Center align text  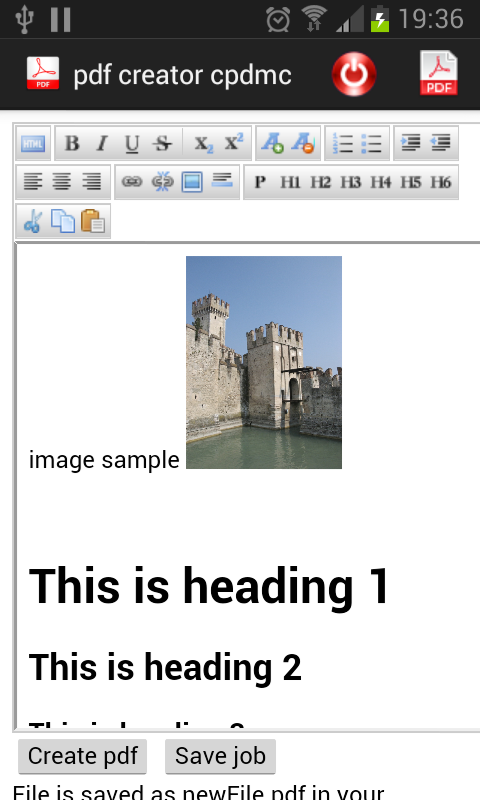coord(62,182)
